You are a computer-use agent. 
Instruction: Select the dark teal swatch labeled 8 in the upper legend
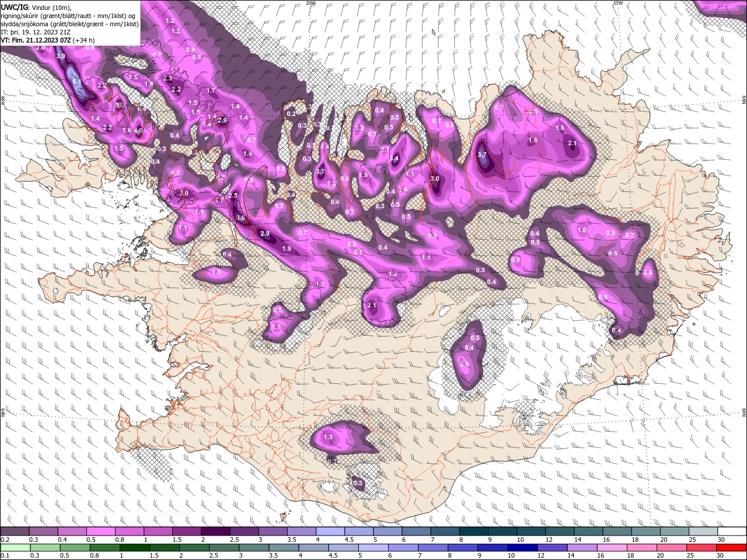473,531
